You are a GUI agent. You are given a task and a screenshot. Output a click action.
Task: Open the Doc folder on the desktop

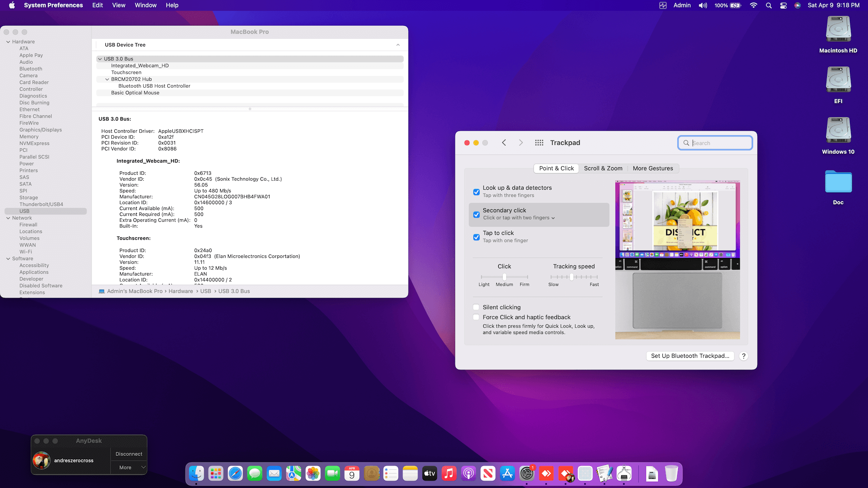pos(838,182)
